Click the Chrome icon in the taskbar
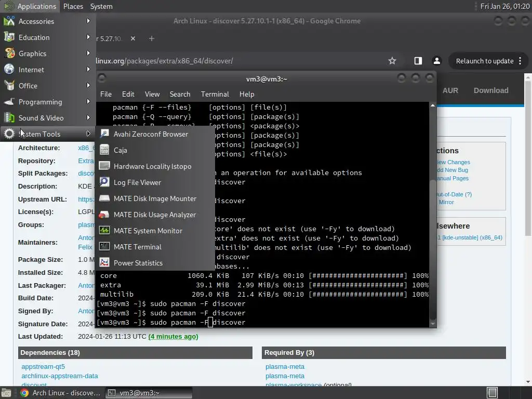Viewport: 532px width, 399px height. [x=24, y=393]
